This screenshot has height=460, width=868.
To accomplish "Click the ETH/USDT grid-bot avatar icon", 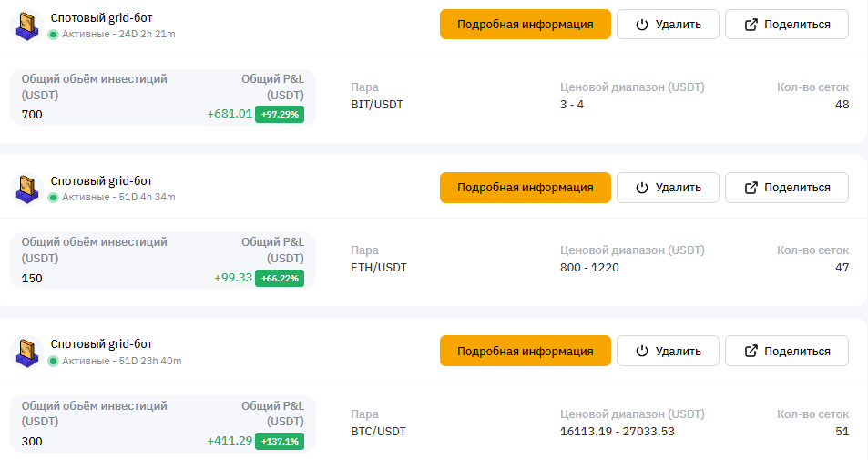I will click(x=27, y=189).
